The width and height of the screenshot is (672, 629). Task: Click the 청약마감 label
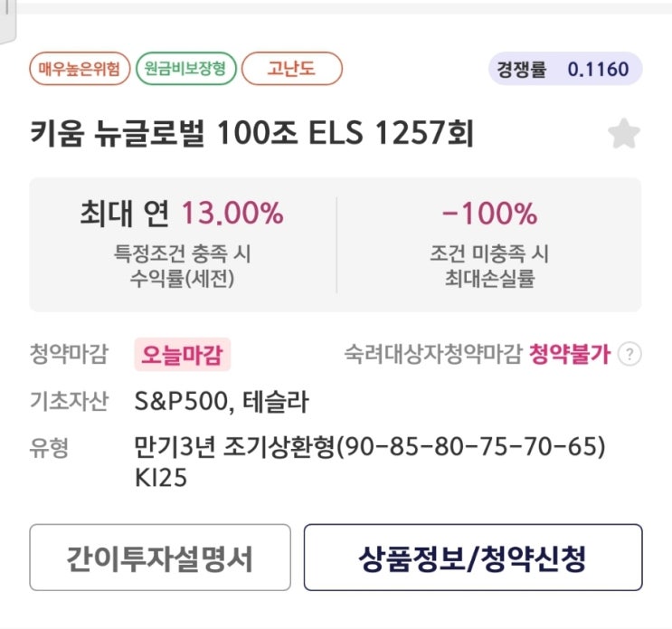(68, 354)
